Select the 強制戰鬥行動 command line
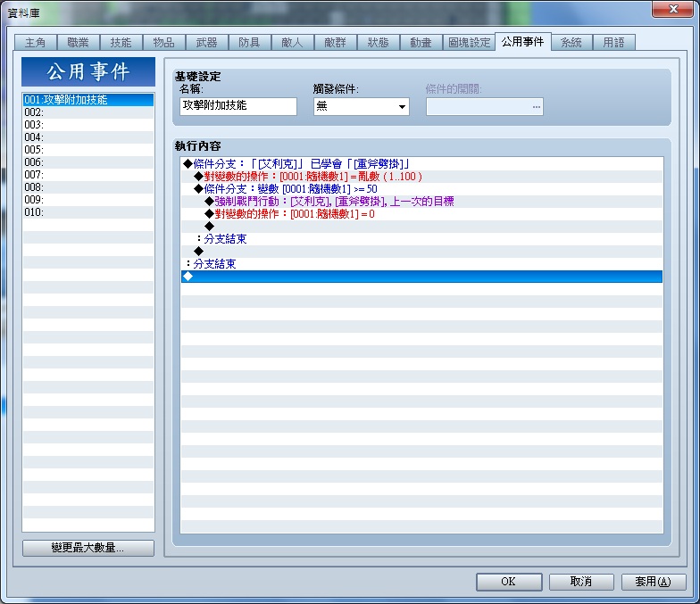This screenshot has height=604, width=700. (x=421, y=202)
